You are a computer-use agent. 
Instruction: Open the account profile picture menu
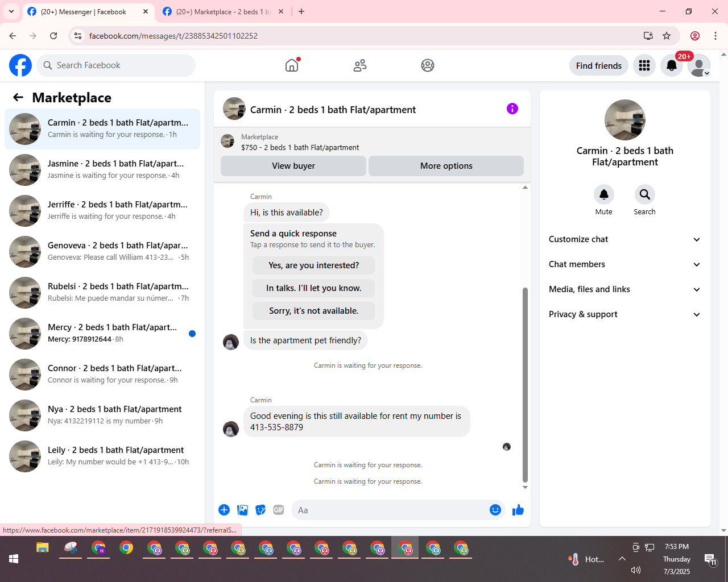click(x=699, y=65)
